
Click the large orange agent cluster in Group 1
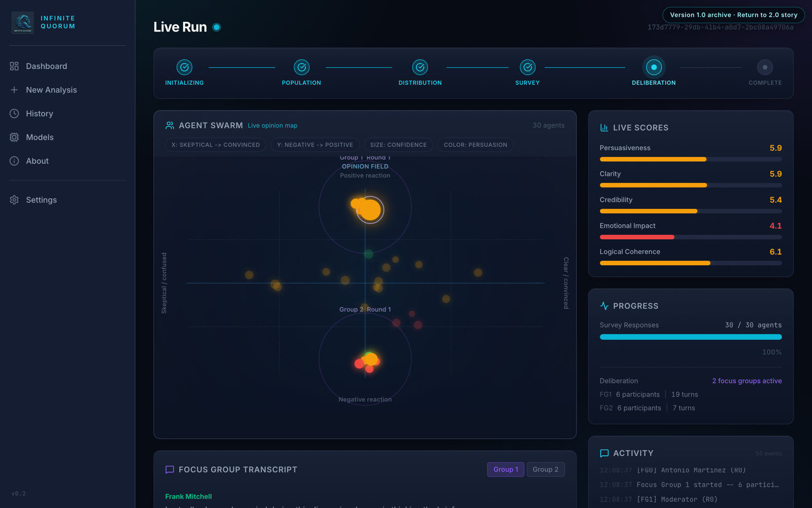tap(369, 209)
